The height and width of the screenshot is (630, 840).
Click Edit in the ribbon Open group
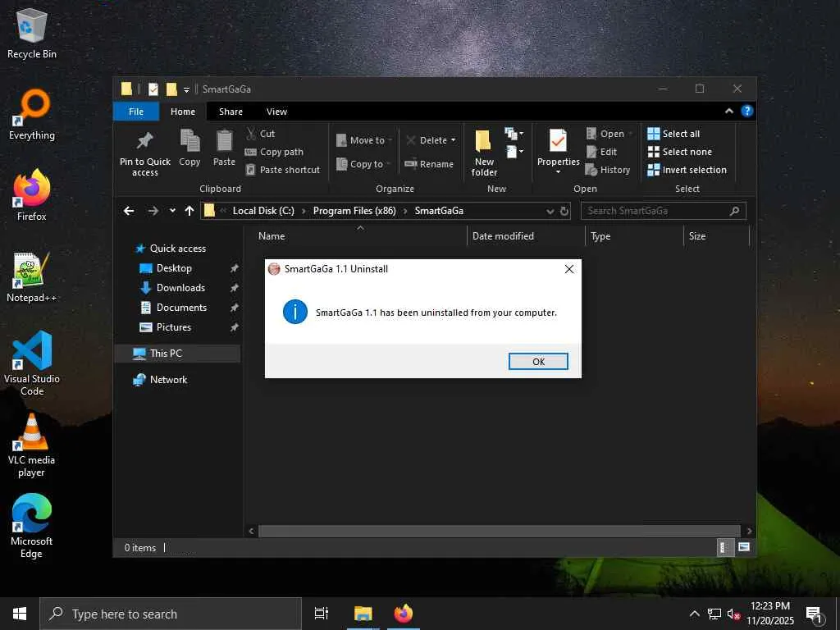tap(601, 152)
